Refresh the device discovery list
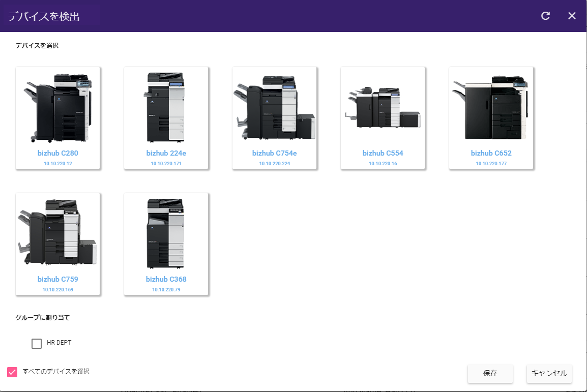Image resolution: width=587 pixels, height=392 pixels. [545, 16]
